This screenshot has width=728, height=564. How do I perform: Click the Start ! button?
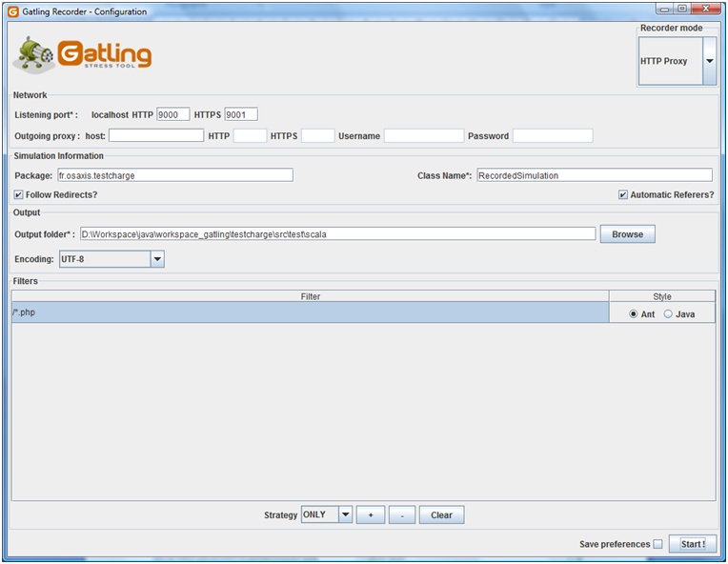(693, 544)
